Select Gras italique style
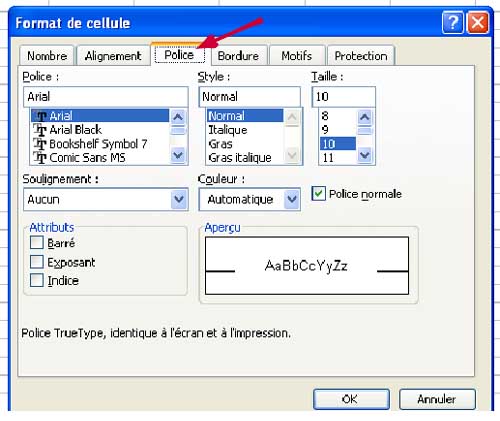Viewport: 500px width, 421px height. (x=245, y=157)
